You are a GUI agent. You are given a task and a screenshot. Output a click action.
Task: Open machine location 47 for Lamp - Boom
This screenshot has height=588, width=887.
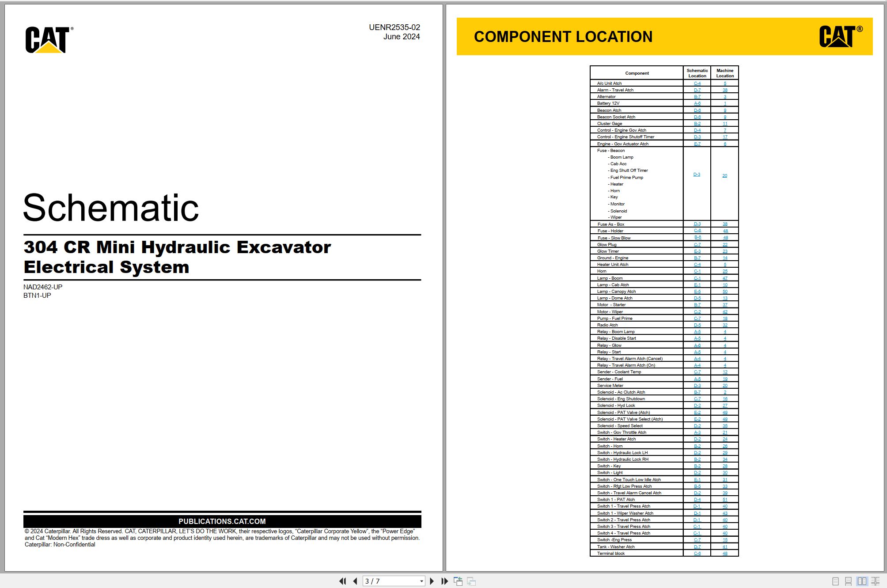tap(725, 278)
